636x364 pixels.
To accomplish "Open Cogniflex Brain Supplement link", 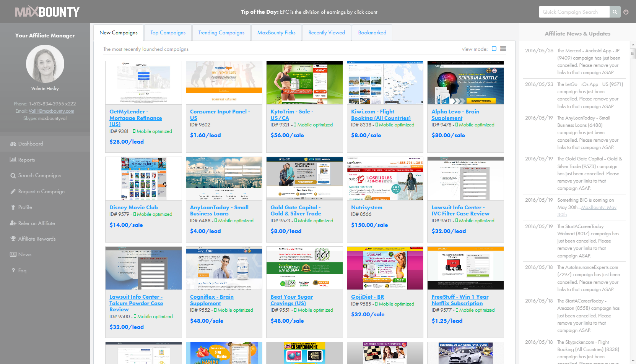I will [x=211, y=300].
